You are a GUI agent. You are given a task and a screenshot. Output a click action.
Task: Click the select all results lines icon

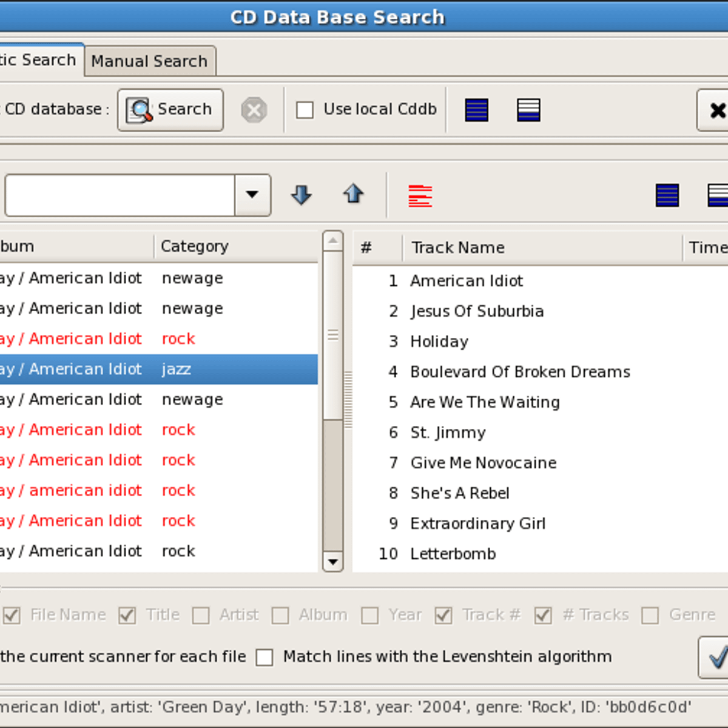[x=476, y=110]
